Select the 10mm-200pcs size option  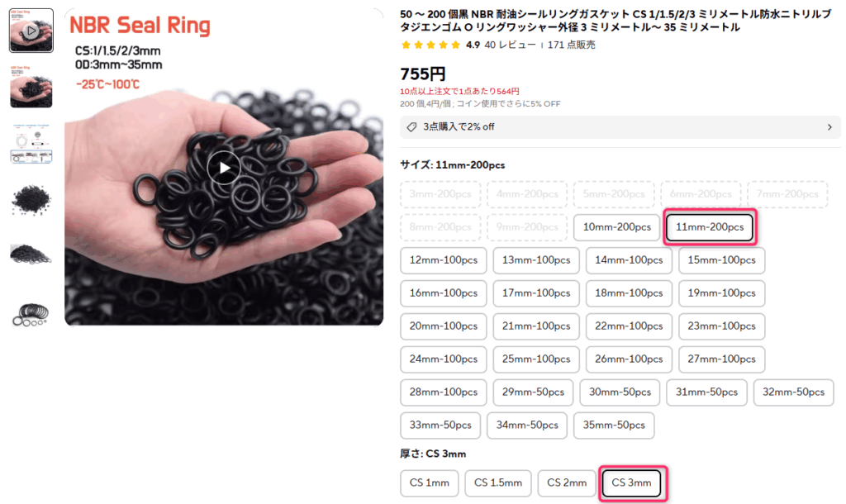point(616,227)
